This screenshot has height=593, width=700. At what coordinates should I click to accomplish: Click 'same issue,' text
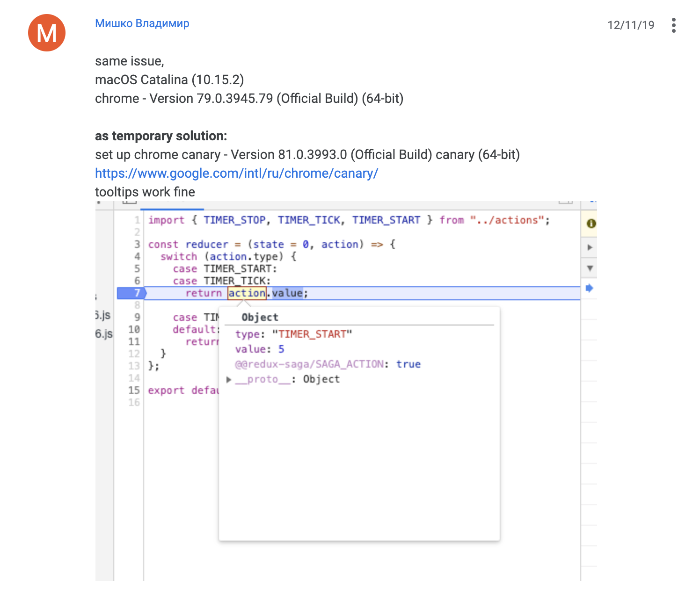130,61
